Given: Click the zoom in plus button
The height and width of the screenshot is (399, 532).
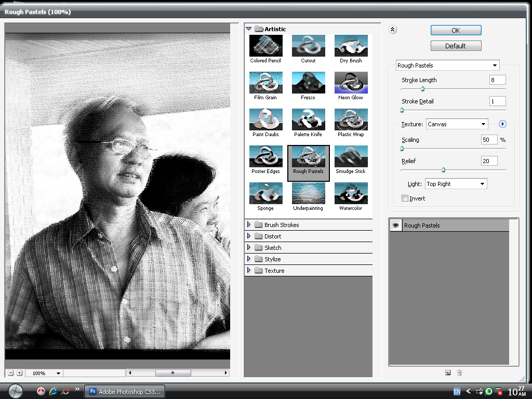Looking at the screenshot, I should pyautogui.click(x=19, y=373).
